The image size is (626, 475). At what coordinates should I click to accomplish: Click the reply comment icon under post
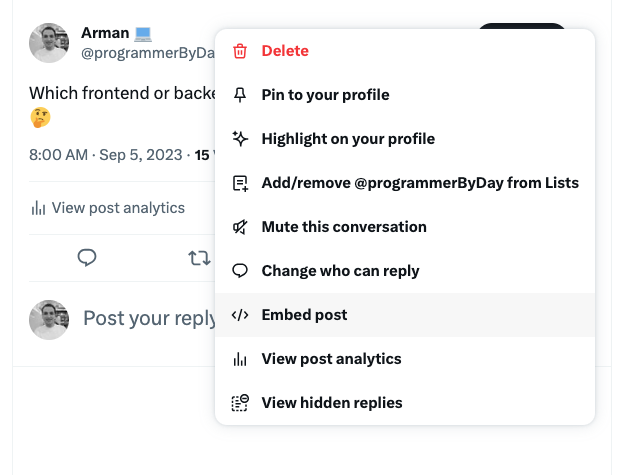(87, 258)
